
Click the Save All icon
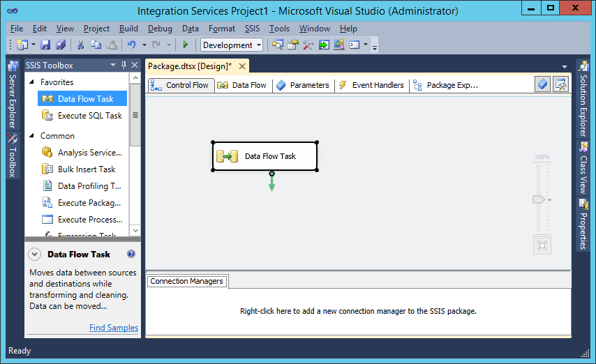pos(61,45)
